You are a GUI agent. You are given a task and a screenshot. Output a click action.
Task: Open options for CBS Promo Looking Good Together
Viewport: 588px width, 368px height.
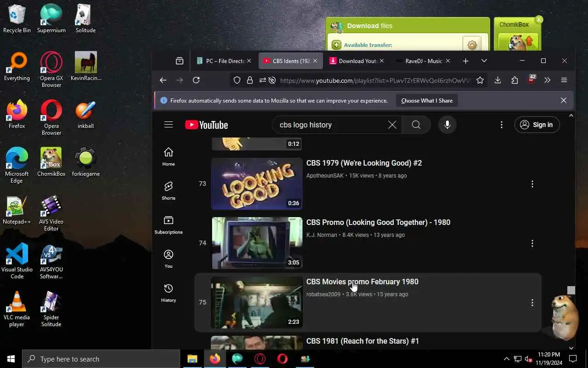532,243
